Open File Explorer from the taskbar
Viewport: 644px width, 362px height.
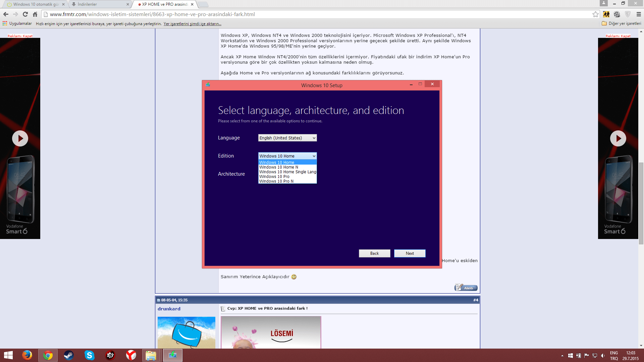pos(151,355)
